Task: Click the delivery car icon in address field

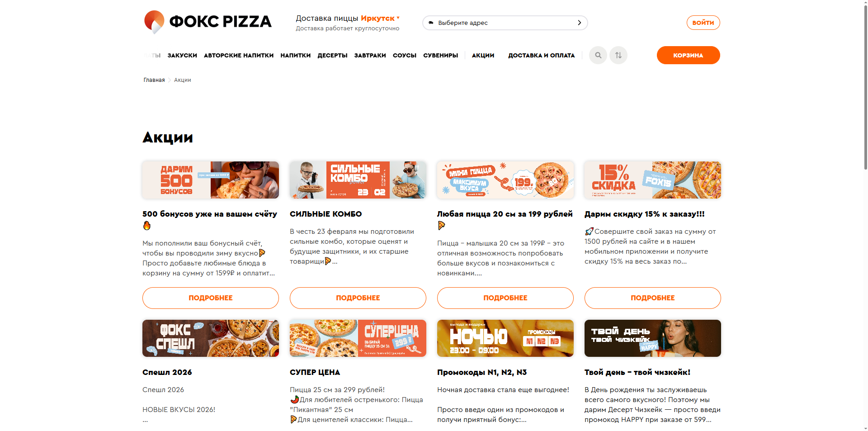Action: point(431,23)
